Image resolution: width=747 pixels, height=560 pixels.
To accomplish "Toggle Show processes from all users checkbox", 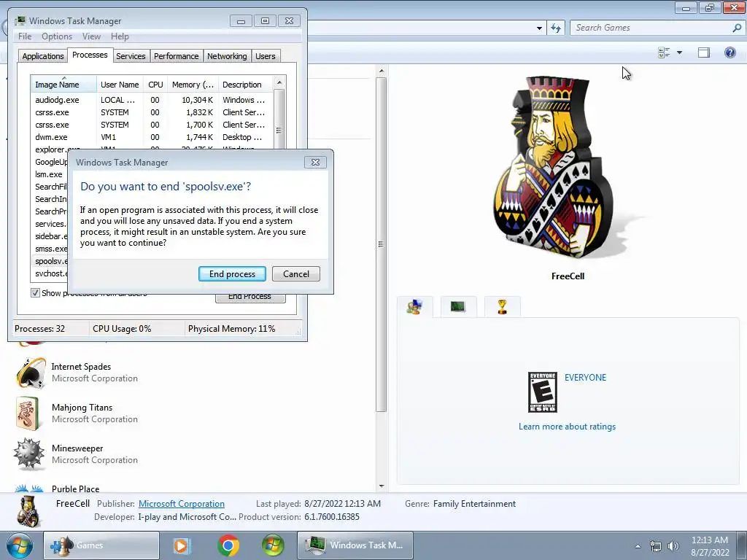I will 35,292.
